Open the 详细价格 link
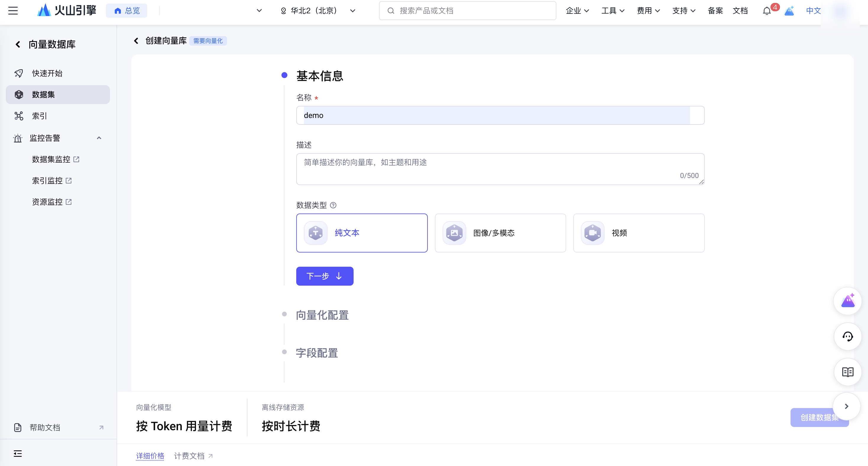 coord(150,456)
